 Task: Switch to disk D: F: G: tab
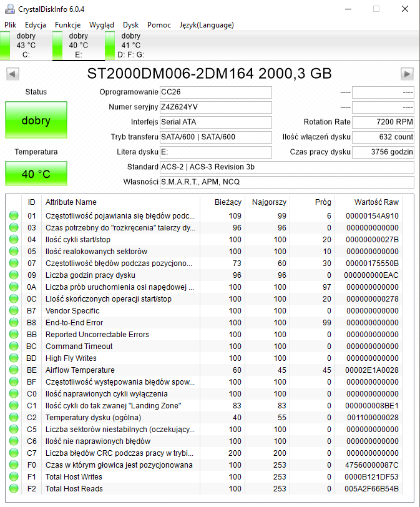pyautogui.click(x=131, y=46)
